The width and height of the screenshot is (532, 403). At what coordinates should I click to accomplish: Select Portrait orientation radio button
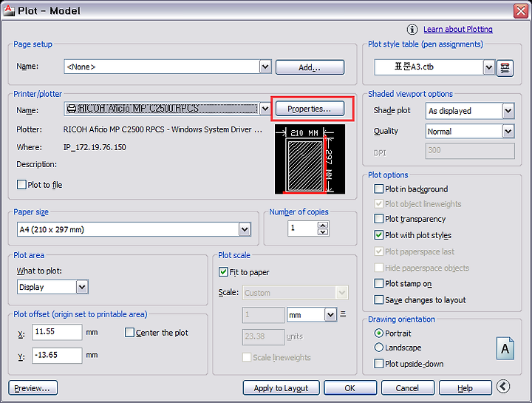(378, 333)
